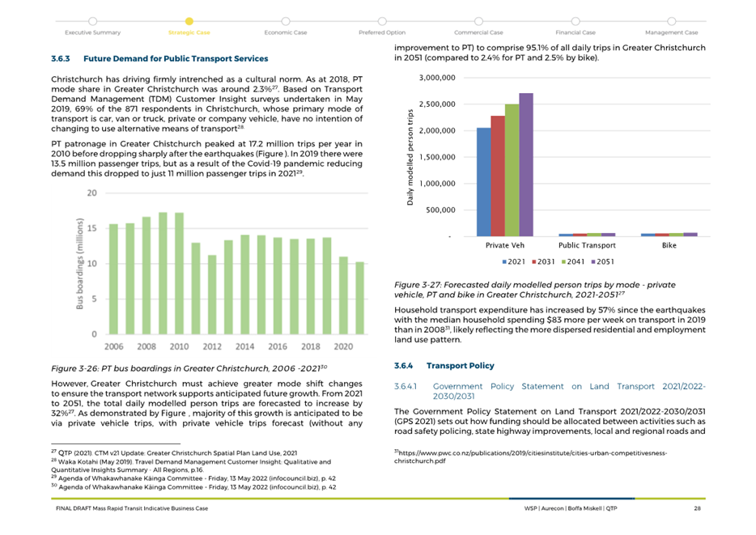Click the green 2041 legend swatch
Image resolution: width=756 pixels, height=535 pixels.
(563, 261)
